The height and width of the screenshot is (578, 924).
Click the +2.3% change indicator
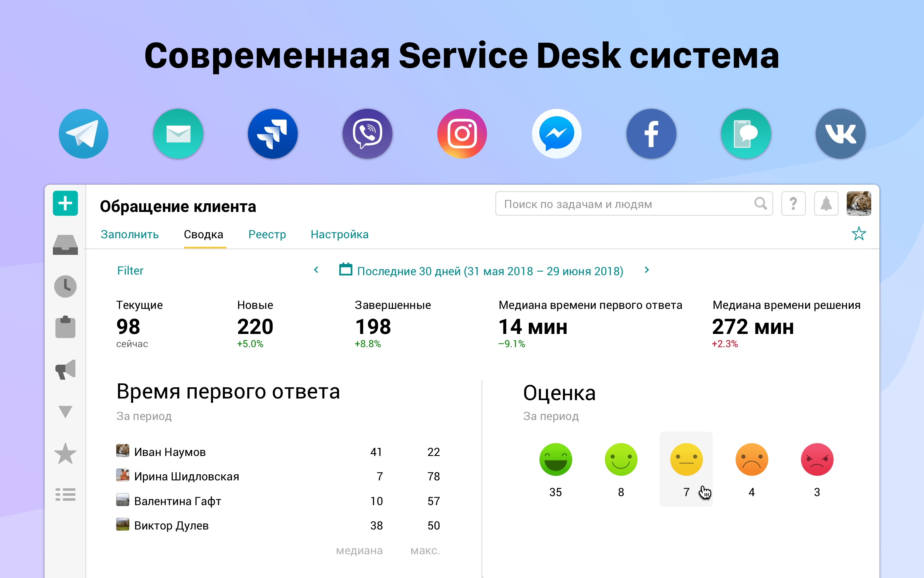[725, 344]
